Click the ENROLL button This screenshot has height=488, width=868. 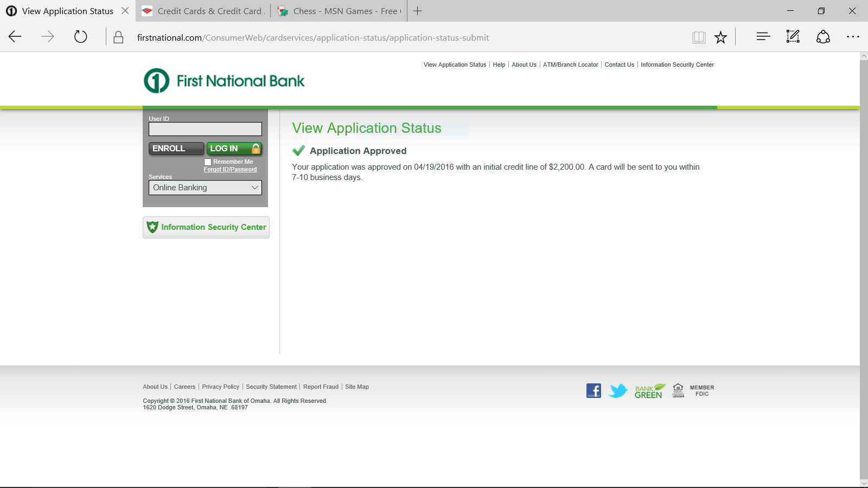click(176, 149)
